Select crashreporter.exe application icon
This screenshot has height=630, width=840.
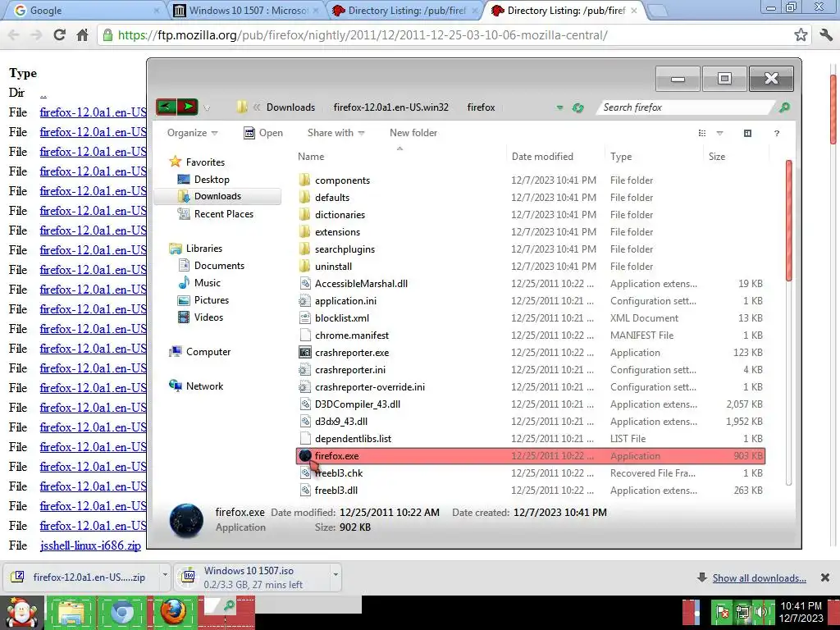click(x=305, y=353)
